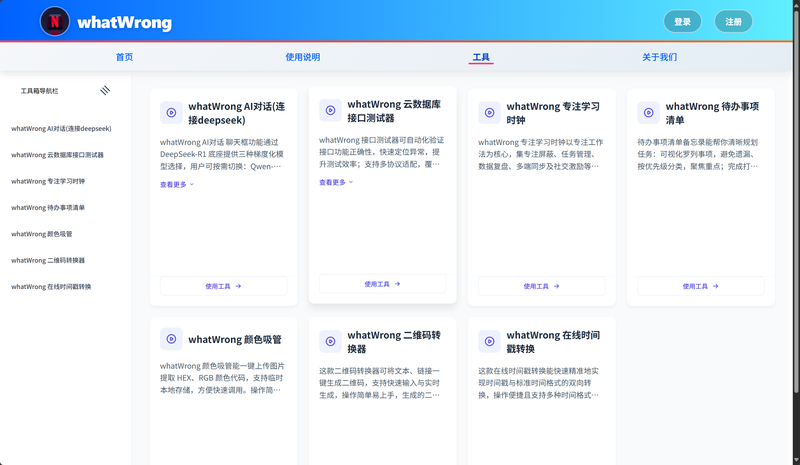Click play icon on 待办事项清单 card
The height and width of the screenshot is (465, 800).
(x=649, y=113)
